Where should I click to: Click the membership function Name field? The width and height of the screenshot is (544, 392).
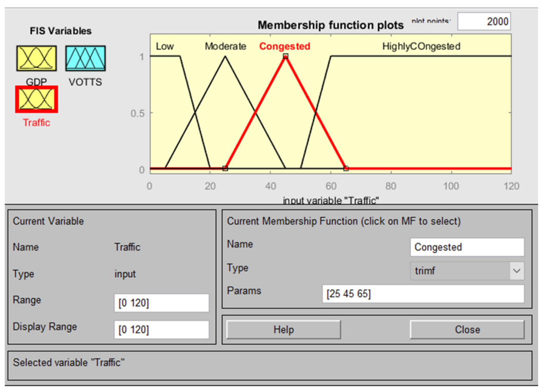coord(467,247)
